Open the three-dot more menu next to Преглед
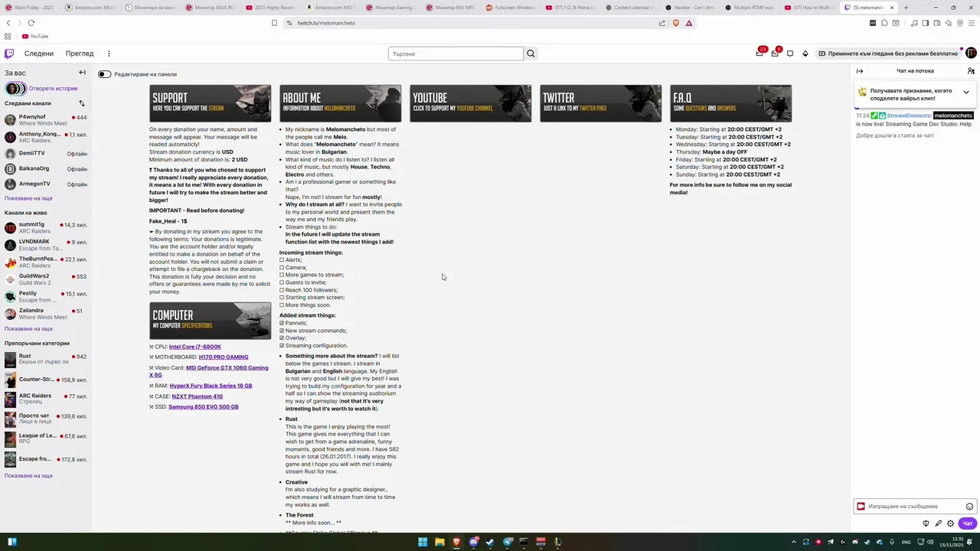980x551 pixels. [x=109, y=54]
